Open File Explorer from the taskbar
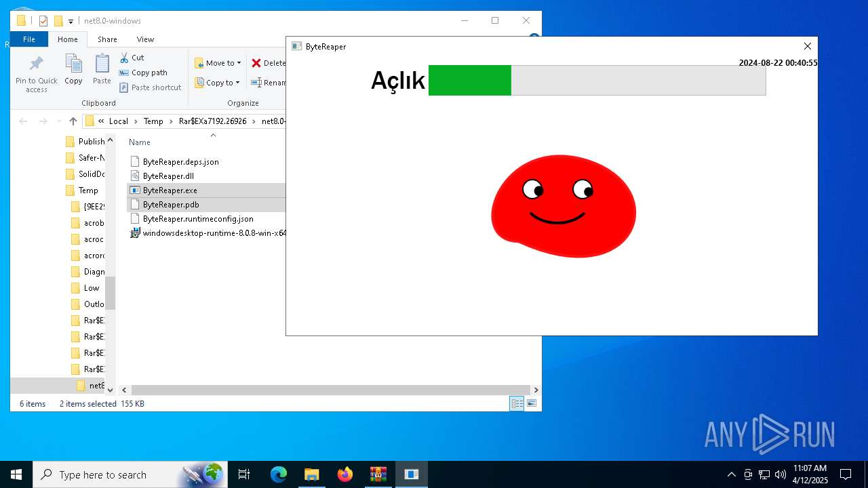 pyautogui.click(x=311, y=474)
